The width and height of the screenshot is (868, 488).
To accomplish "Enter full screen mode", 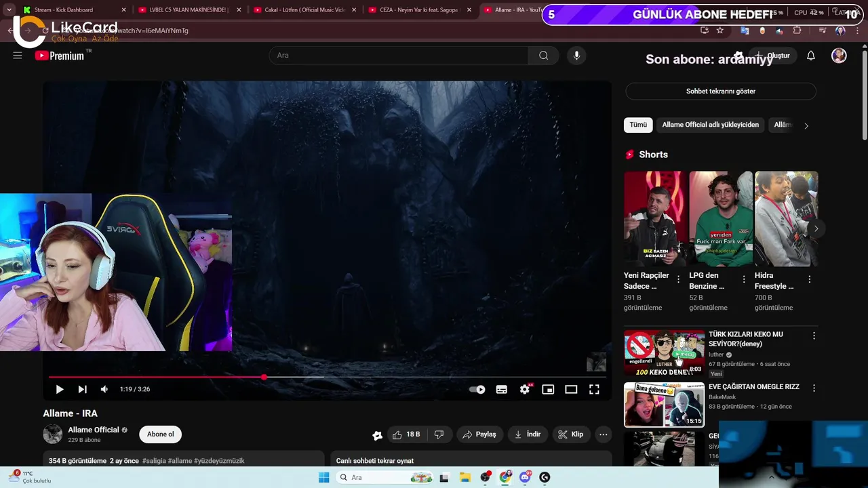I will pos(594,389).
